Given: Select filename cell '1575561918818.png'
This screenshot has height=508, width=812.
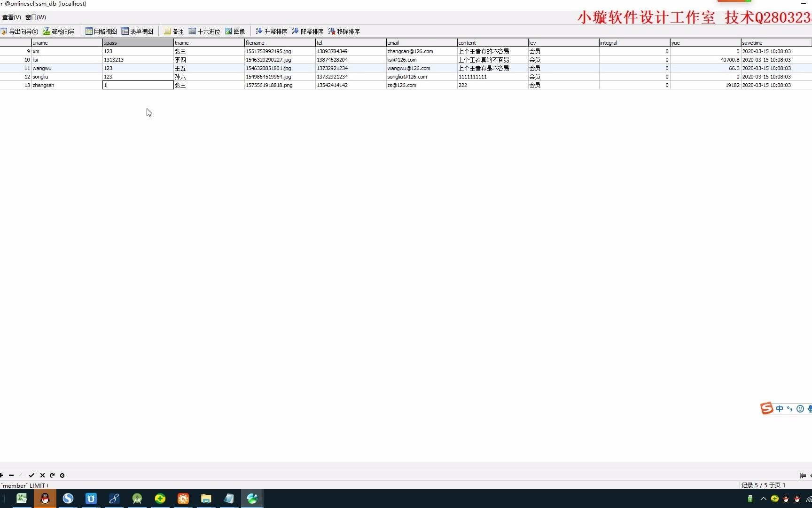Looking at the screenshot, I should click(x=280, y=85).
